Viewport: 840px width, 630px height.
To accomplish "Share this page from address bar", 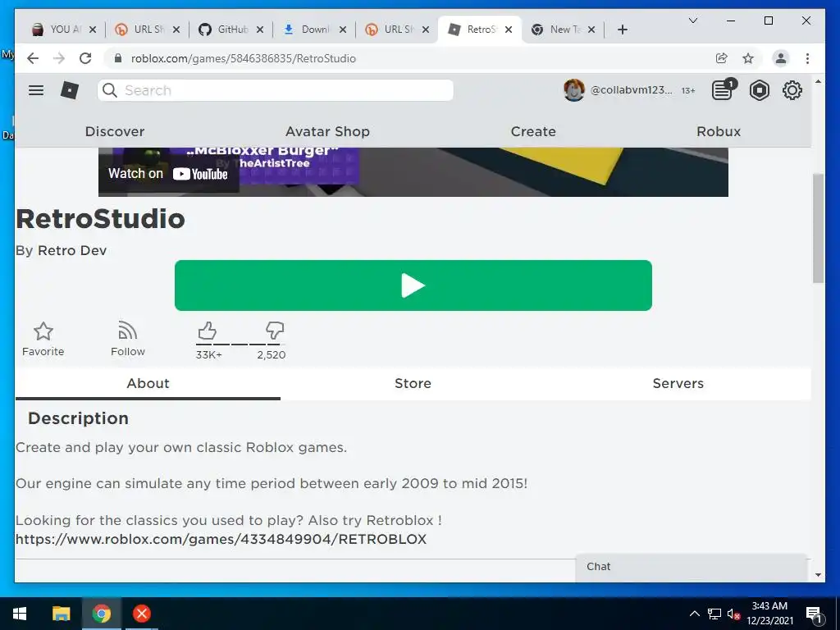I will pos(722,58).
